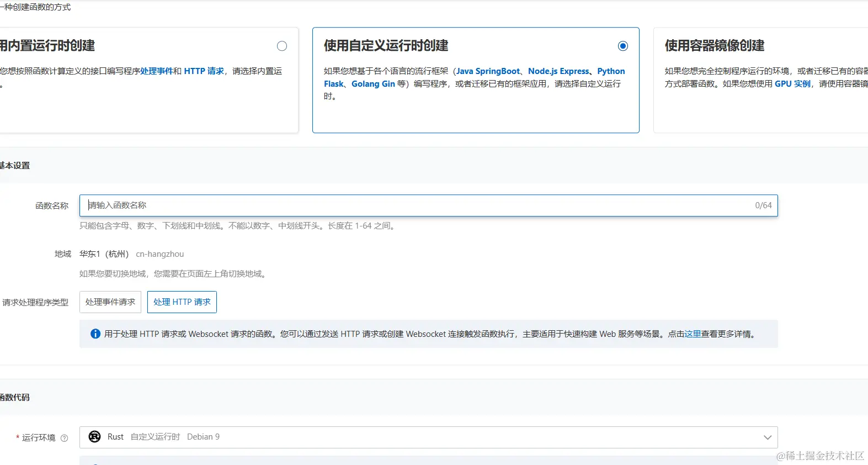Click the 华东1（杭州）region label

coord(104,254)
